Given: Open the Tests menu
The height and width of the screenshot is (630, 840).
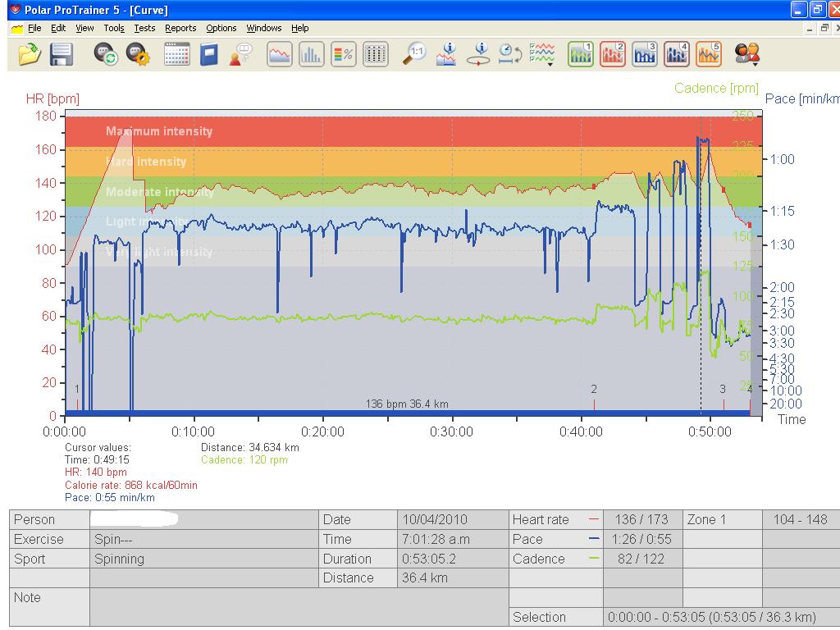Looking at the screenshot, I should coord(144,28).
